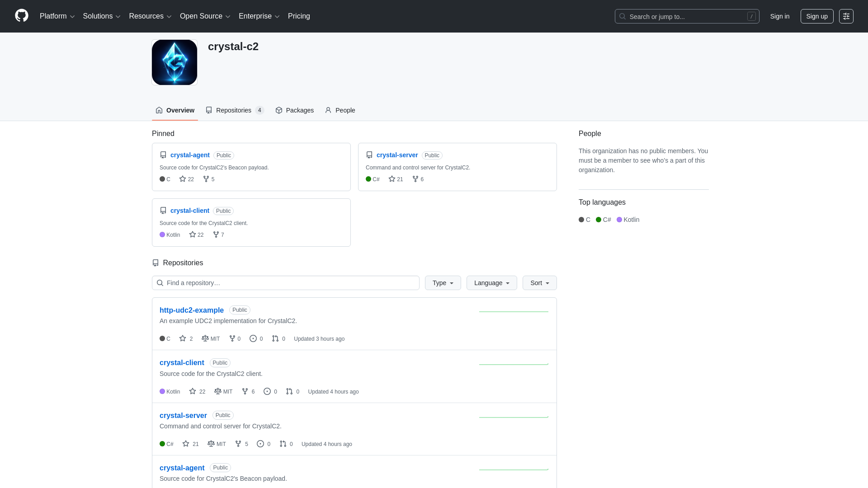Select the crystal-c2 organization avatar

pyautogui.click(x=174, y=62)
